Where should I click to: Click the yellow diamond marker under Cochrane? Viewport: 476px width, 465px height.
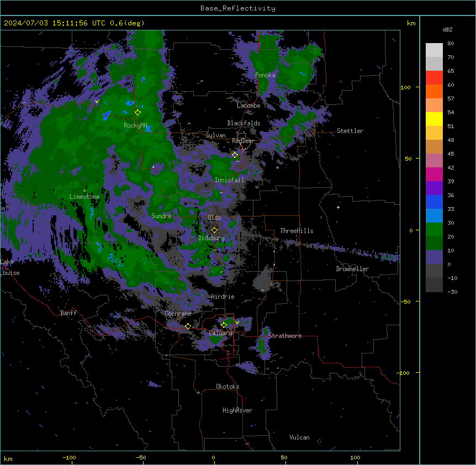(188, 326)
